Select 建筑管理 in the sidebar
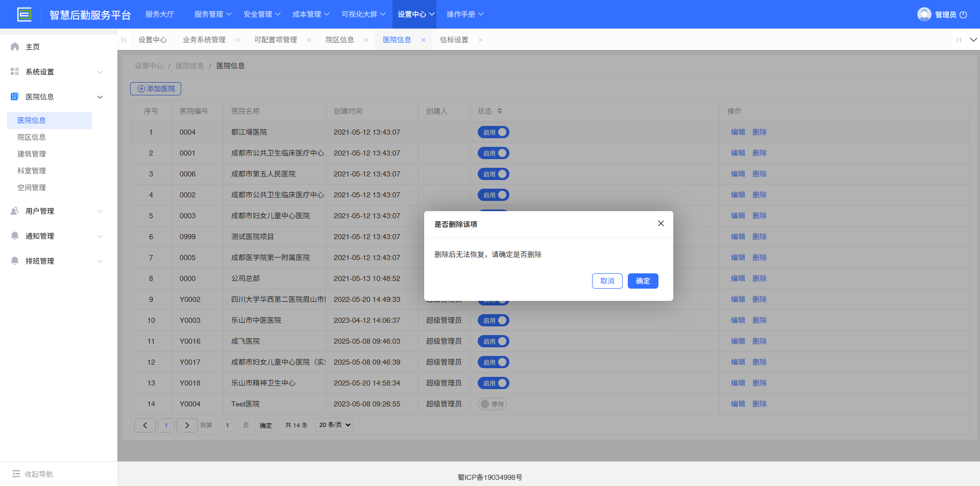Viewport: 980px width, 486px height. (32, 154)
